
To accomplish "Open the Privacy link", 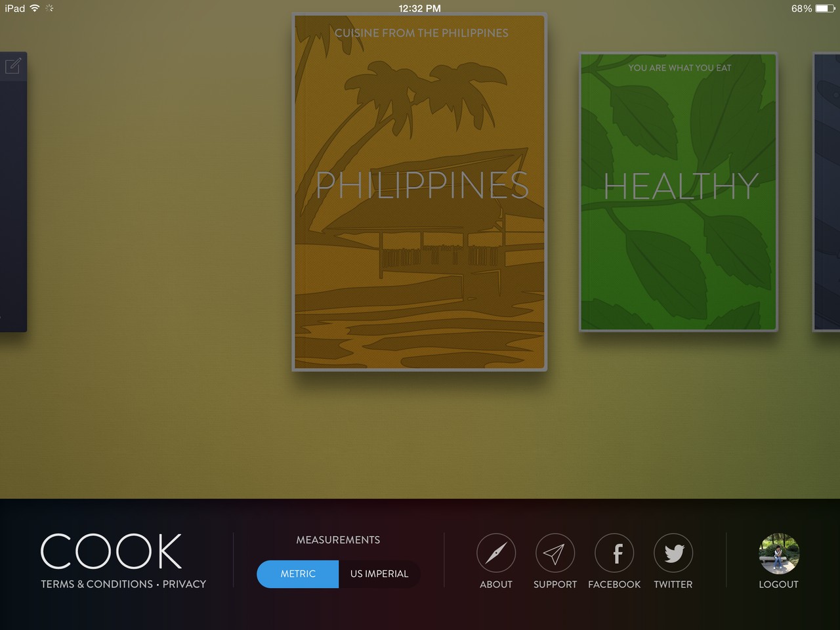I will [x=184, y=584].
